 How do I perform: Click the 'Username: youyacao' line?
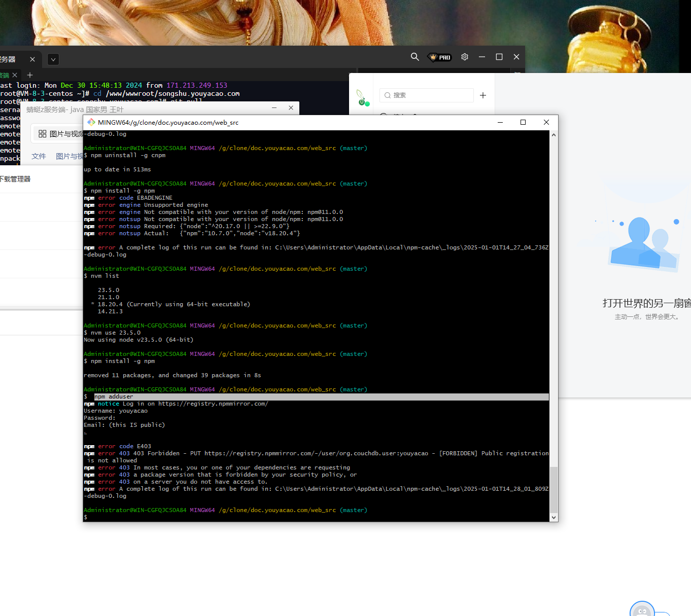[116, 411]
